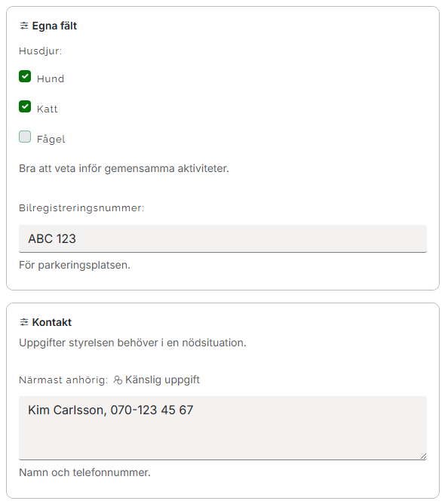Click the Bilregistreringsnummer field label

tap(81, 208)
